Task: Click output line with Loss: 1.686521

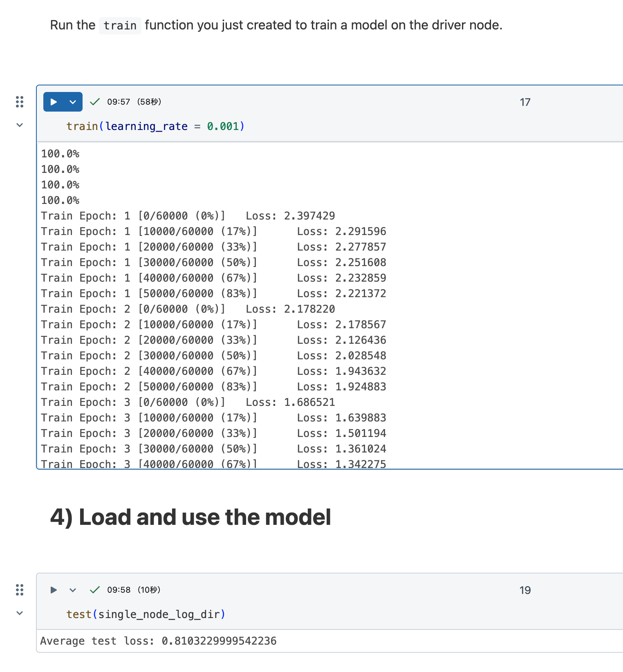Action: point(188,402)
